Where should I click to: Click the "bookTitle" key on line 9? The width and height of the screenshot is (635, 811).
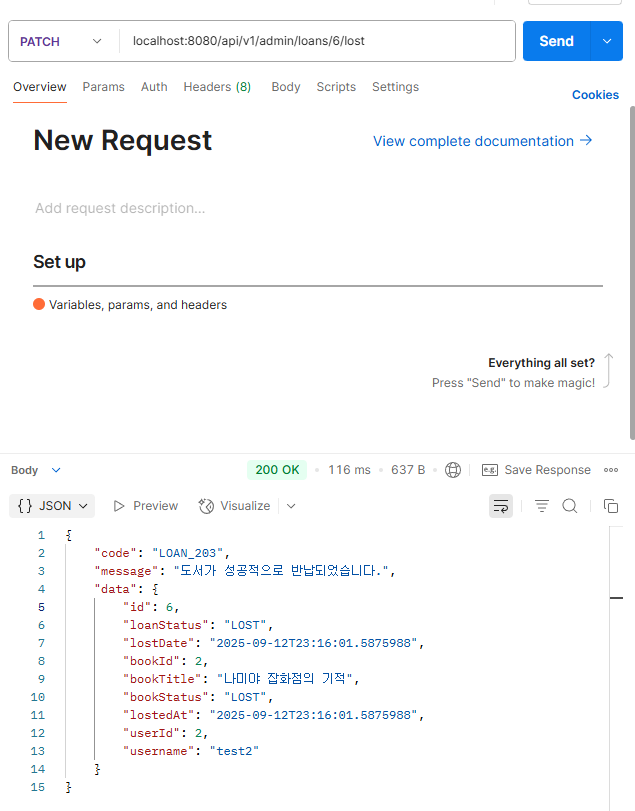(162, 679)
